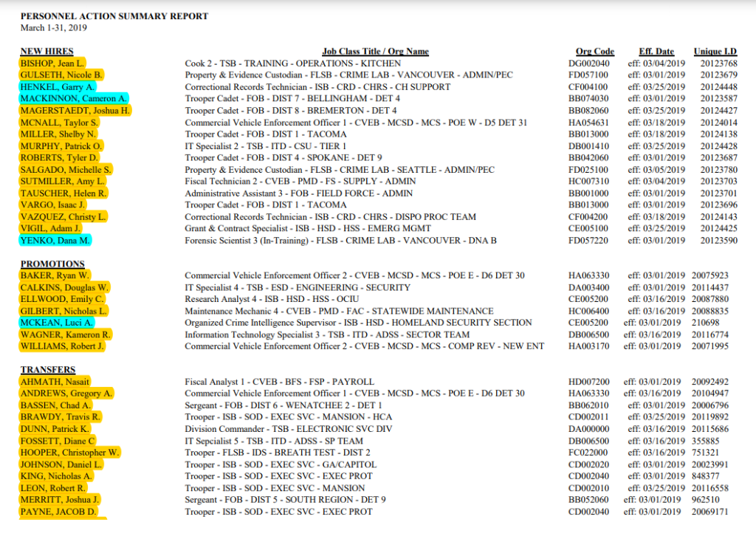Image resolution: width=756 pixels, height=539 pixels.
Task: Select the cyan-highlighted YENKO, Dana M. entry
Action: pos(56,241)
